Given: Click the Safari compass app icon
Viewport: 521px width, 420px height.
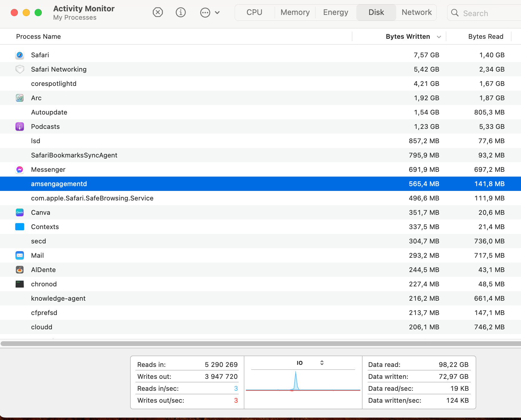Looking at the screenshot, I should (x=20, y=55).
